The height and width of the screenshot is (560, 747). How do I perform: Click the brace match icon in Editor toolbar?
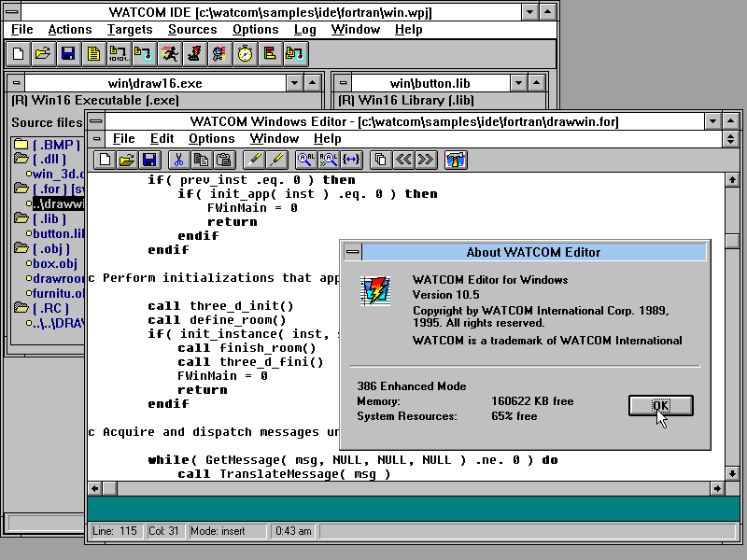(351, 160)
